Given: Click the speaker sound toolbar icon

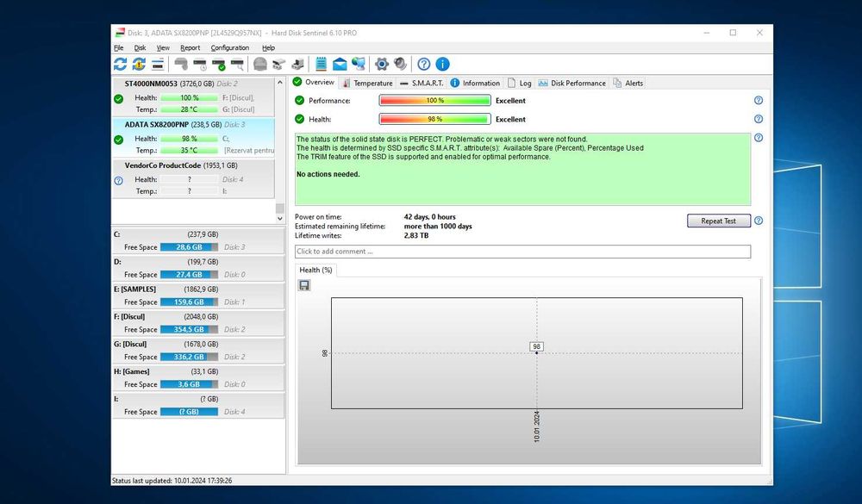Looking at the screenshot, I should (400, 65).
